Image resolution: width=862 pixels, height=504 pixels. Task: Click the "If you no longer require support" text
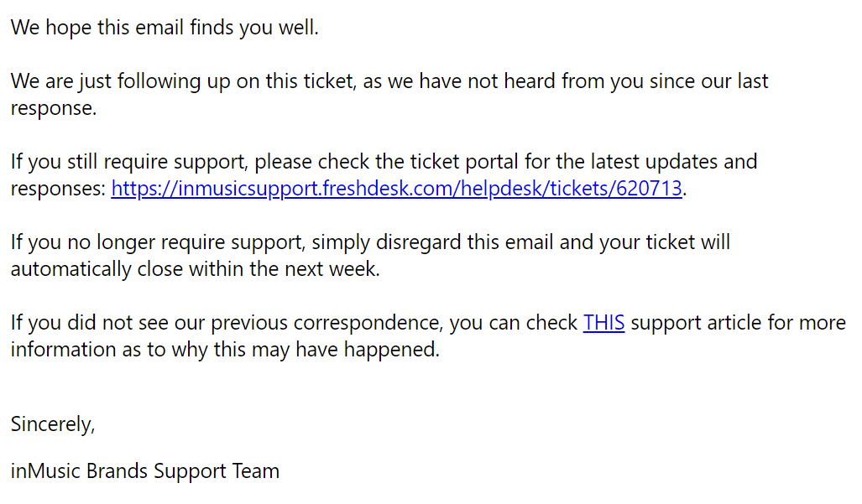click(x=158, y=242)
